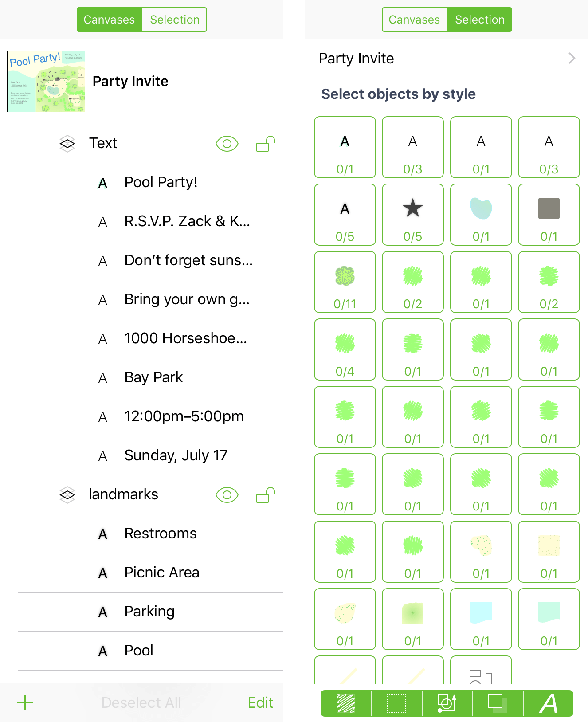Collapse the Text layer group
Screen dimensions: 588x722
click(67, 144)
